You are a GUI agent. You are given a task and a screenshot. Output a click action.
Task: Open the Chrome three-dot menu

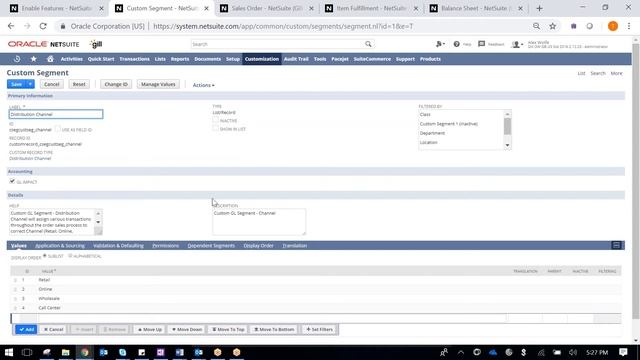coord(629,26)
